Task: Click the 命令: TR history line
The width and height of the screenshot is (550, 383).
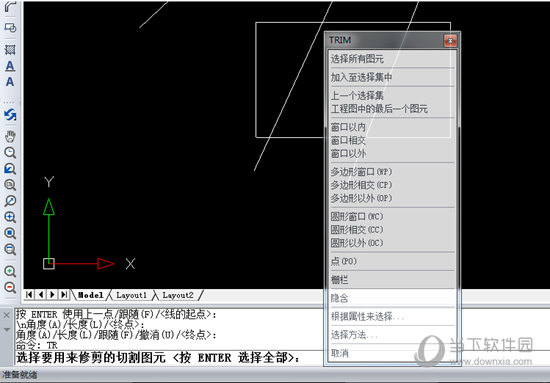Action: tap(37, 345)
